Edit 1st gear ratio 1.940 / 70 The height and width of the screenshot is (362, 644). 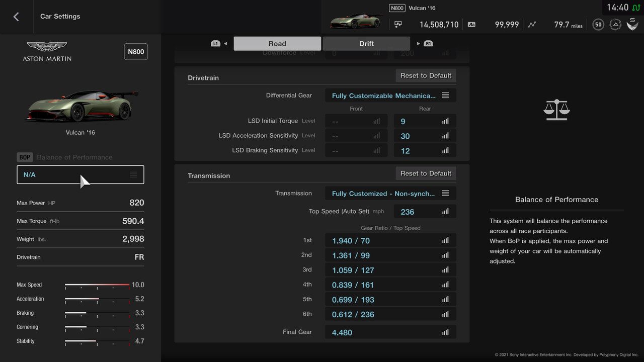point(390,241)
